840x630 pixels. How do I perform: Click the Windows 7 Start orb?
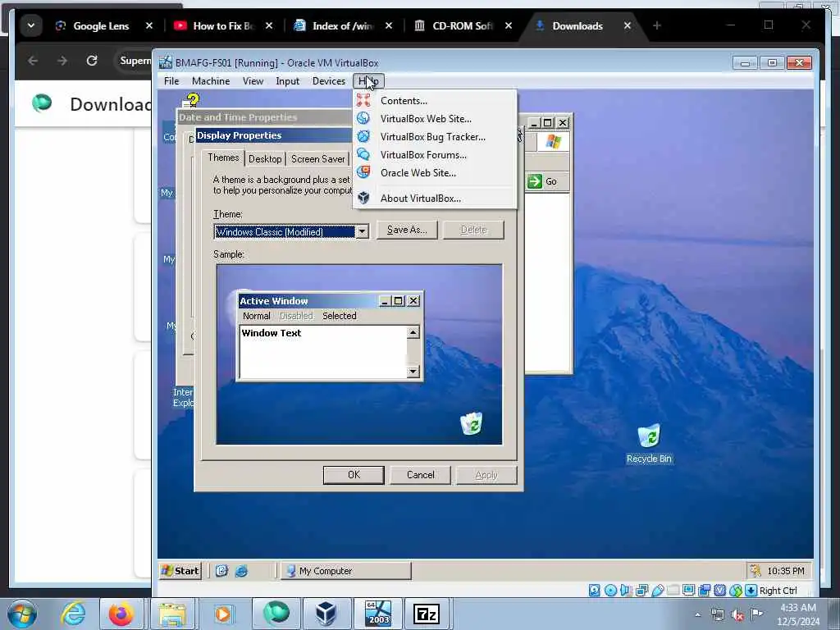(x=22, y=613)
